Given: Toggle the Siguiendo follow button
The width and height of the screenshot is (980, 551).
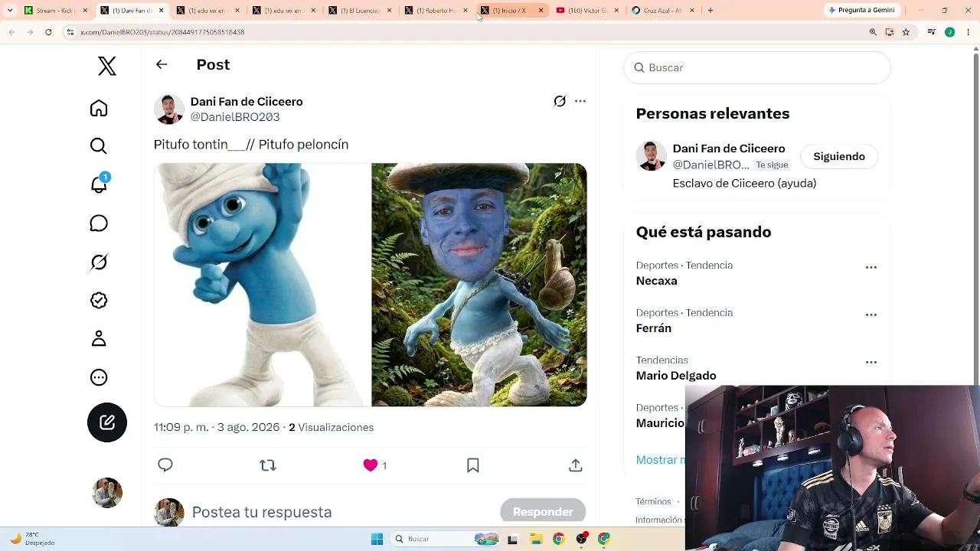Looking at the screenshot, I should click(839, 156).
